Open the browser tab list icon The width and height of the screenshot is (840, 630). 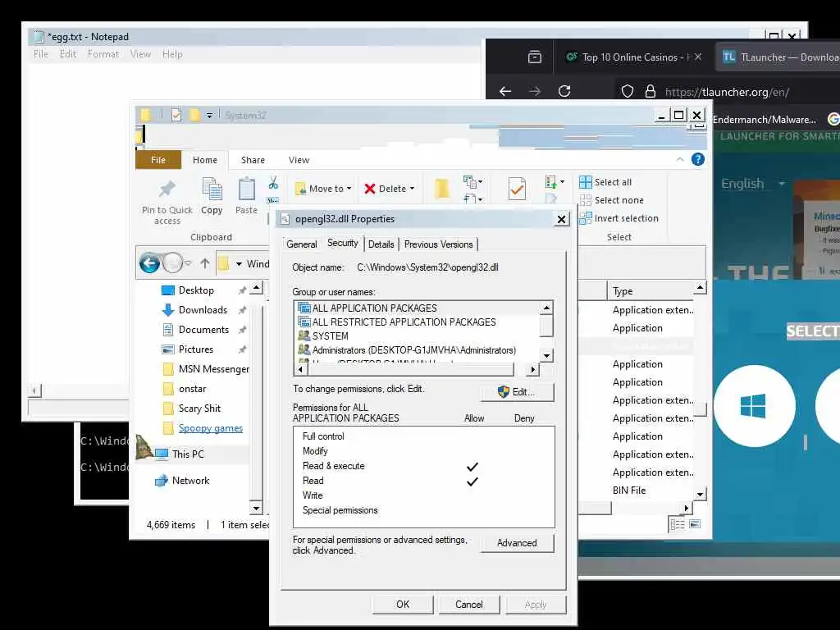pyautogui.click(x=534, y=57)
